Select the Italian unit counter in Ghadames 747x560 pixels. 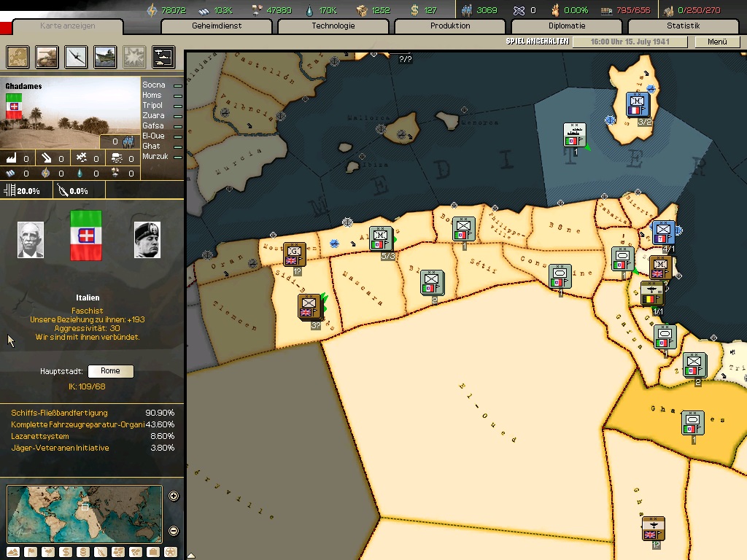coord(692,423)
